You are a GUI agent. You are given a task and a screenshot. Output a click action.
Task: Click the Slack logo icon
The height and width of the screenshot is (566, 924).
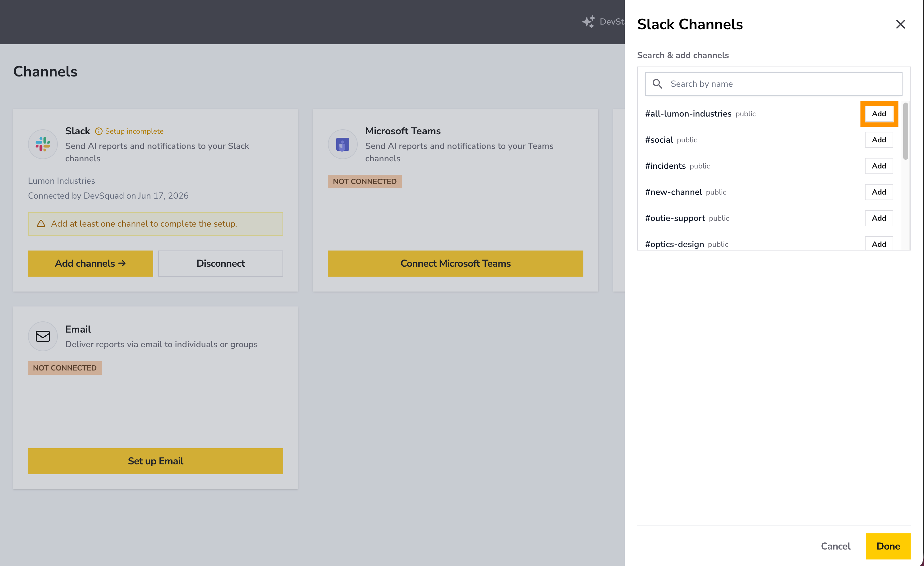click(x=43, y=144)
